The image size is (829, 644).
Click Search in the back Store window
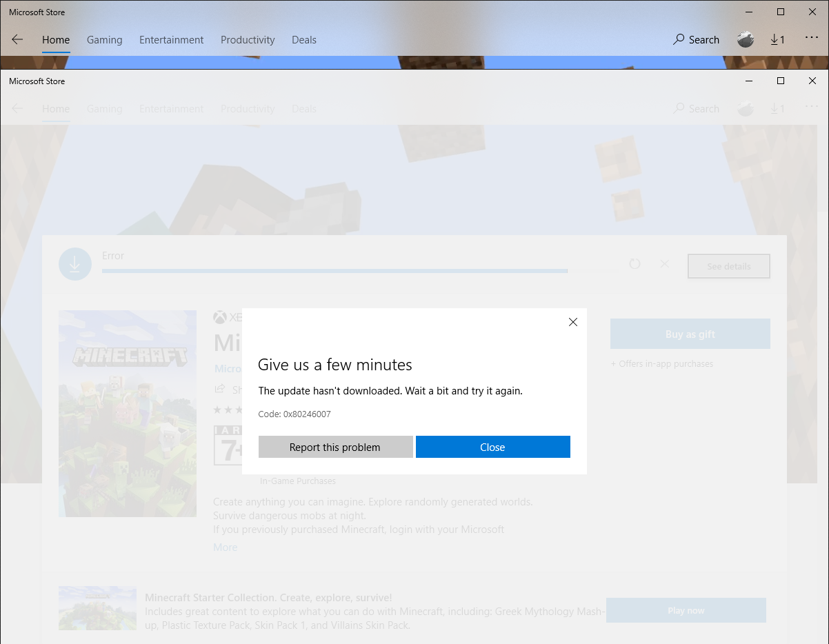pos(697,39)
